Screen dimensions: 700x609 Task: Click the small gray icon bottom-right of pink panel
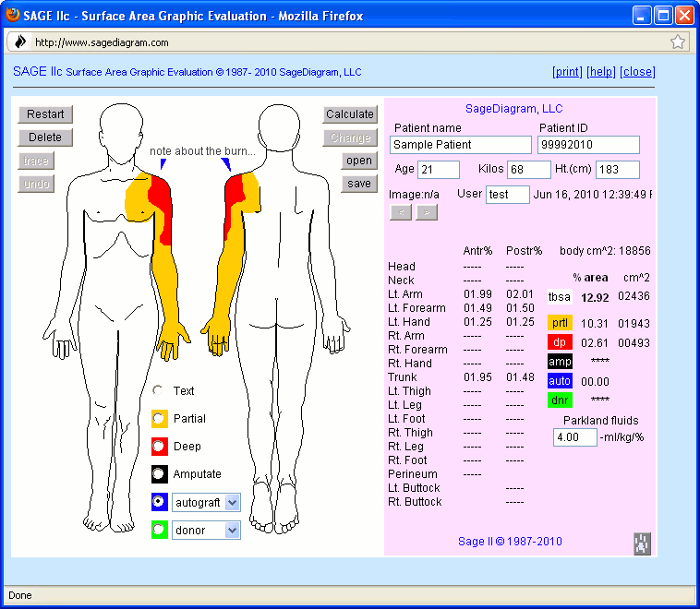coord(643,543)
